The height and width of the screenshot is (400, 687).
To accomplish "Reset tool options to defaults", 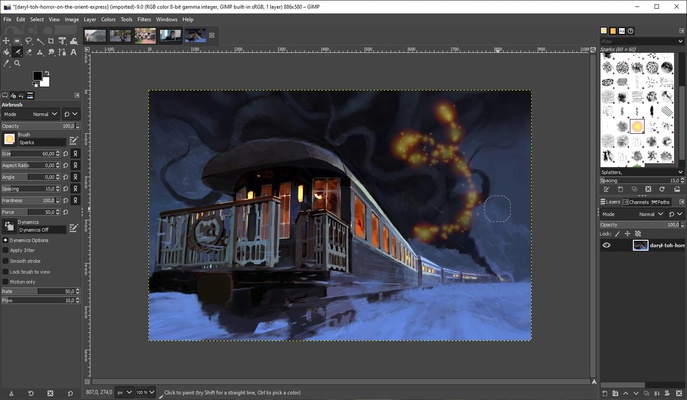I will (x=70, y=393).
